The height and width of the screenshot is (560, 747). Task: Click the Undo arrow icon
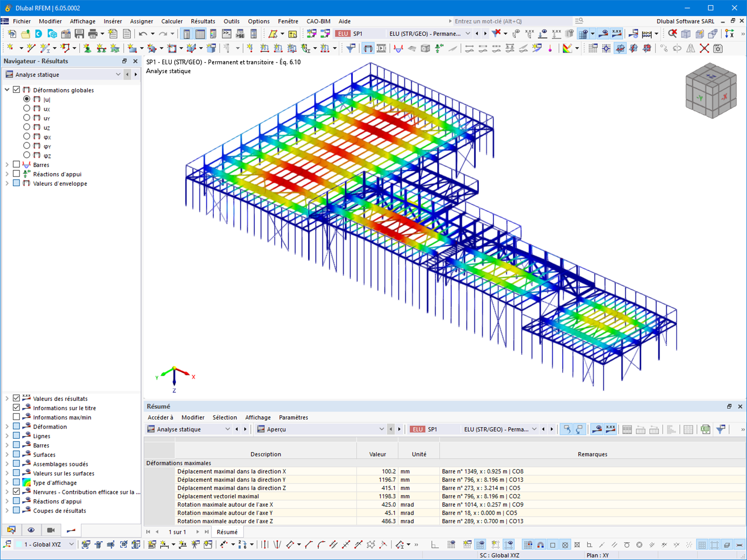(x=143, y=34)
